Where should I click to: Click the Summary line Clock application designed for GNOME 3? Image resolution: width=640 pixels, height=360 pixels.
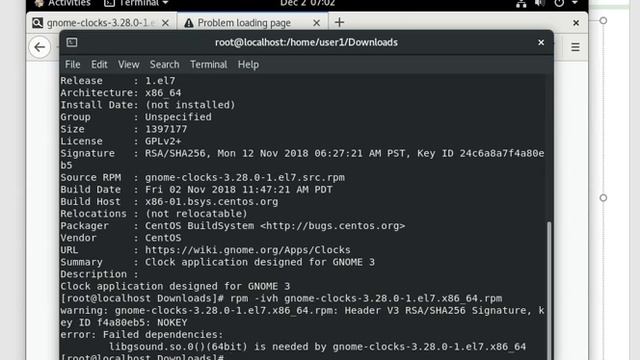[260, 262]
